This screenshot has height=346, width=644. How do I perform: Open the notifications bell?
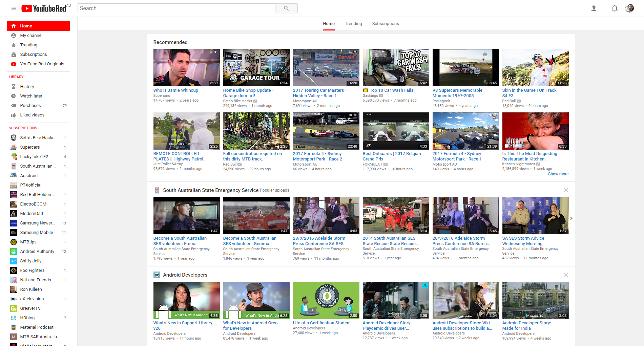coord(615,8)
